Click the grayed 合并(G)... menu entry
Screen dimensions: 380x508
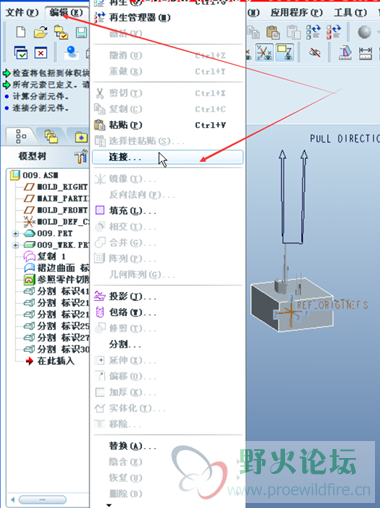click(168, 242)
